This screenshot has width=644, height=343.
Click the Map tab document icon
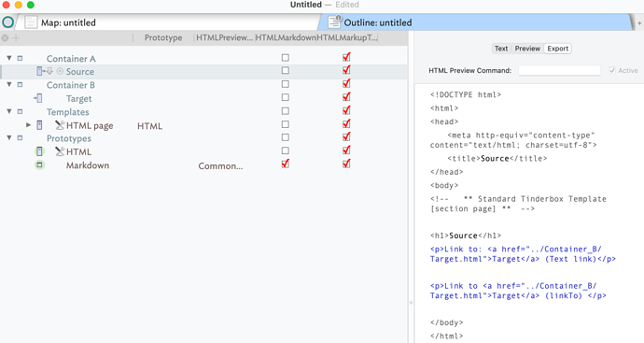pos(31,22)
